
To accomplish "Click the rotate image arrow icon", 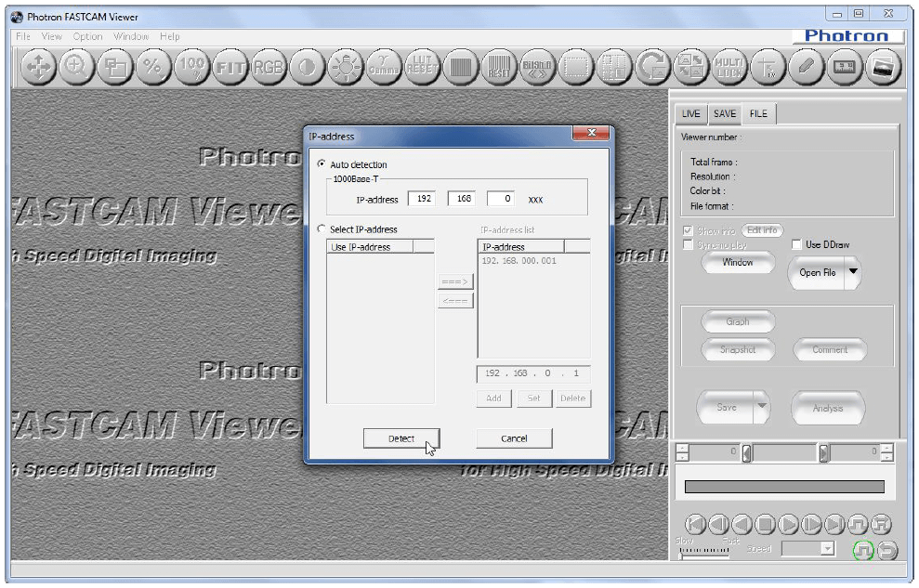I will tap(652, 68).
